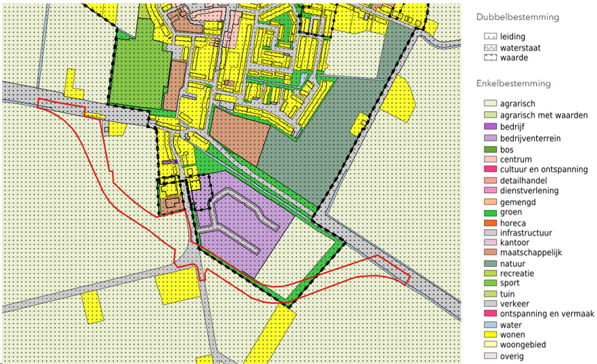The image size is (597, 364).
Task: Click the recreatie legend swatch
Action: [x=491, y=273]
